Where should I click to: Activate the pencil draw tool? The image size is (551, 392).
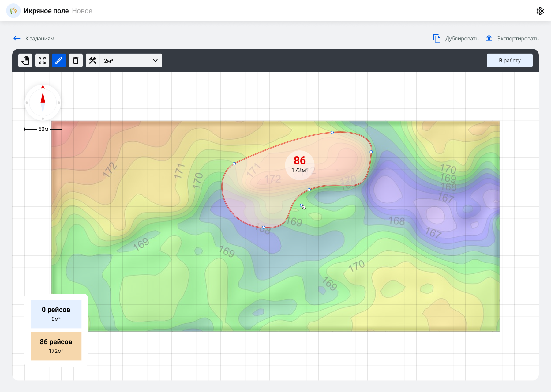[59, 61]
